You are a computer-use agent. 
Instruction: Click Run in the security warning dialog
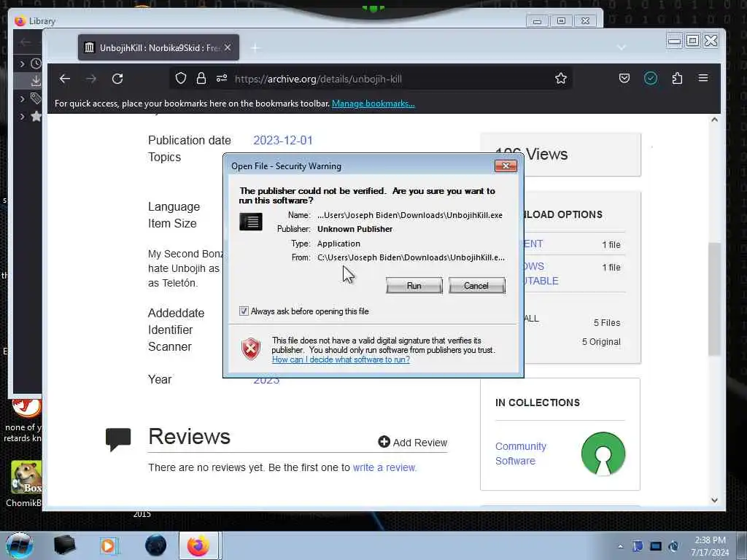[414, 286]
